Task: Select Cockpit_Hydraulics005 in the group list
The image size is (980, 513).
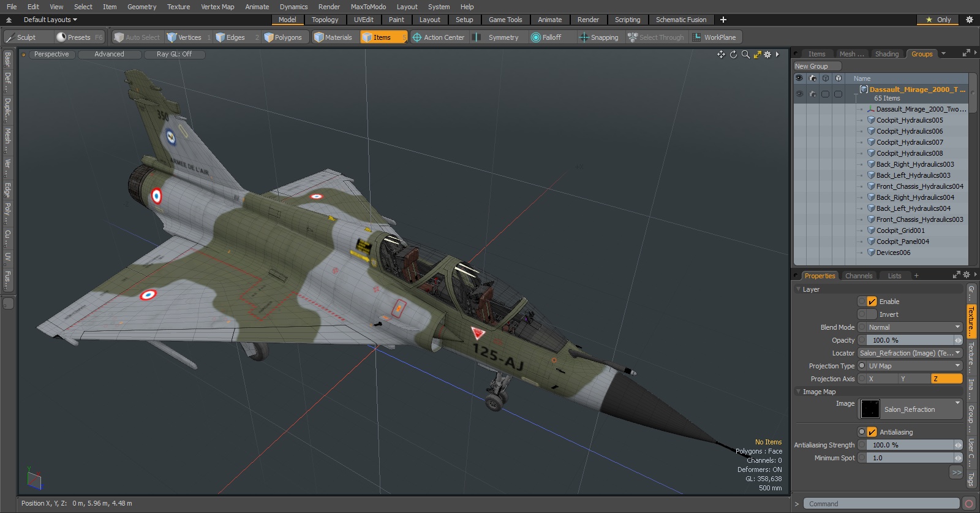Action: click(909, 120)
